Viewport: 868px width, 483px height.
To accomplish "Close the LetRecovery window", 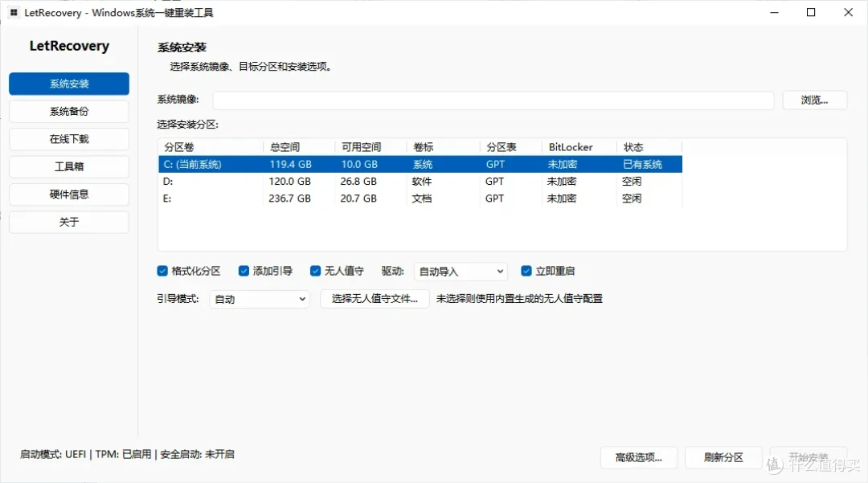I will click(848, 12).
